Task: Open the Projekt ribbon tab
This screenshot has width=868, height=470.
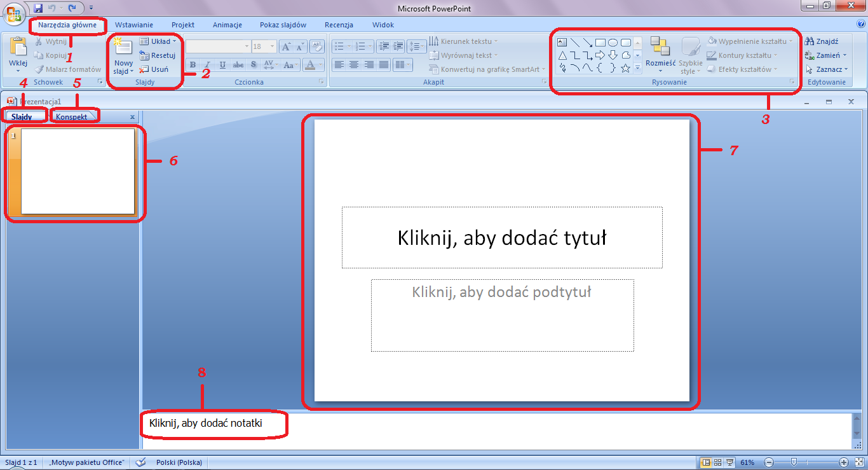Action: click(183, 25)
